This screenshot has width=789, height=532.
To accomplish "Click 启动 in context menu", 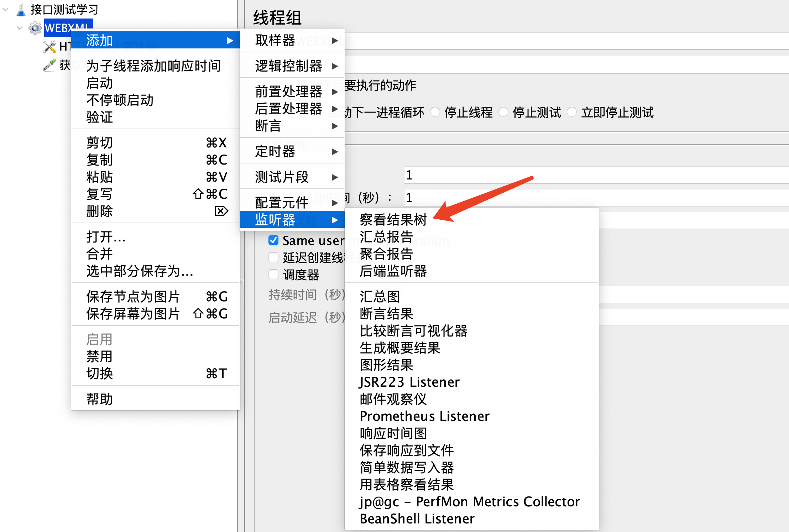I will [x=100, y=83].
